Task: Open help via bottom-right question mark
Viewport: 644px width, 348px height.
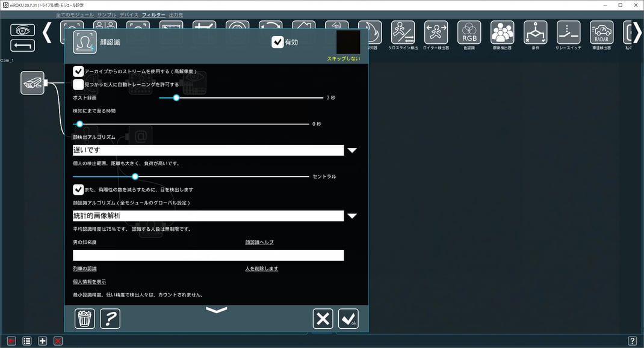Action: (633, 341)
